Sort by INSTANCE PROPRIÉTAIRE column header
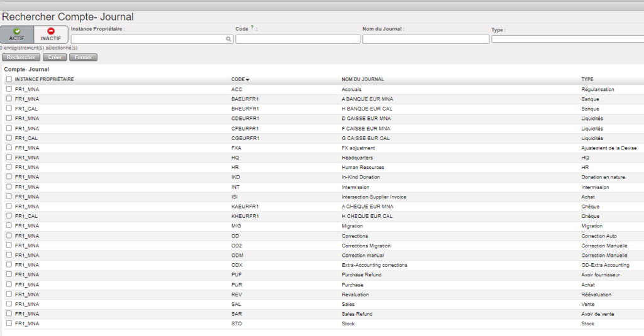The width and height of the screenshot is (644, 336). click(x=44, y=79)
